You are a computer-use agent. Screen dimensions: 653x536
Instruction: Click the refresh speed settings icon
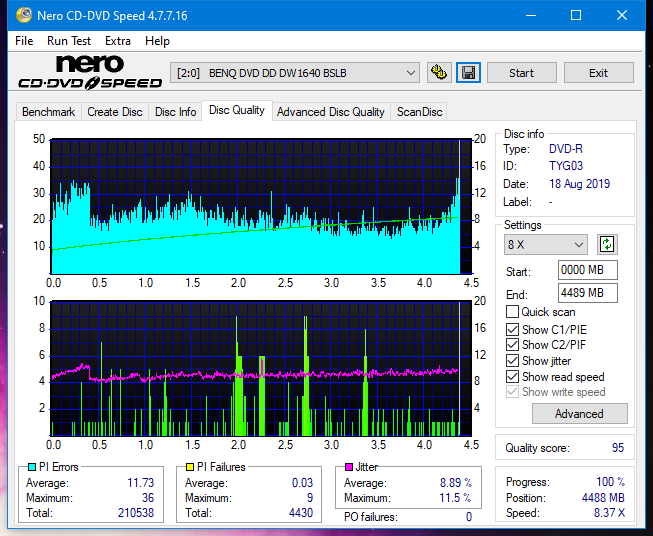click(x=607, y=244)
